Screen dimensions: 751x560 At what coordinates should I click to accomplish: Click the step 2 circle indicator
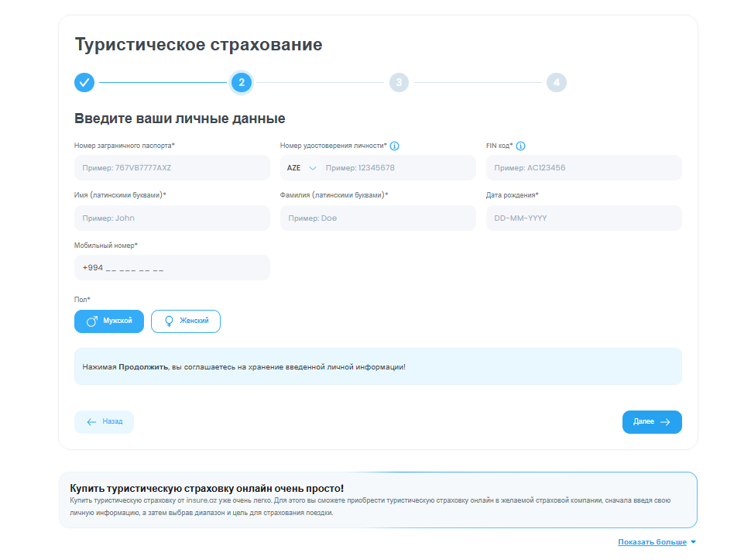(242, 82)
